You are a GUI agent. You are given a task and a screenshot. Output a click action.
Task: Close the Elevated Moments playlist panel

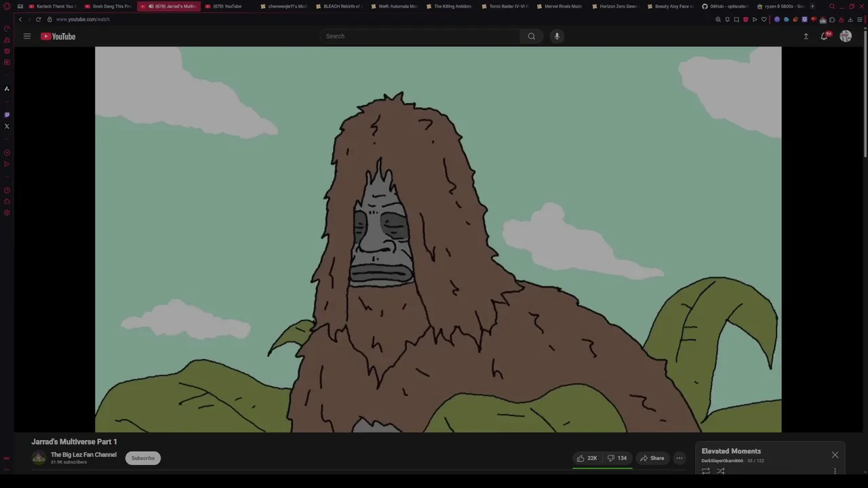835,455
